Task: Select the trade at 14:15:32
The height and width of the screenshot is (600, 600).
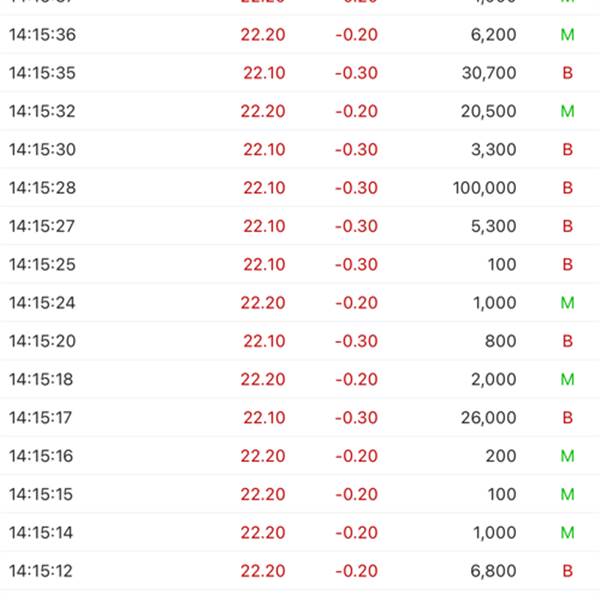Action: [300, 111]
